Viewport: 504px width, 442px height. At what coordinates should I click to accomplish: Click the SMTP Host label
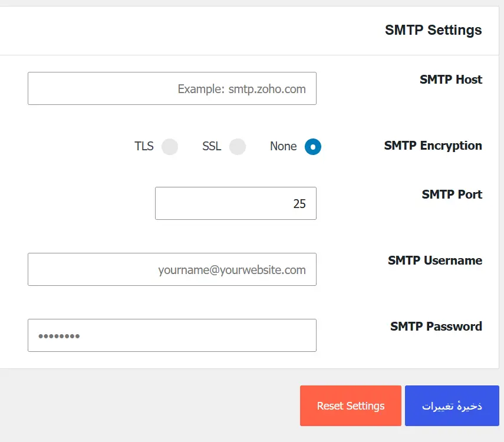[x=451, y=80]
